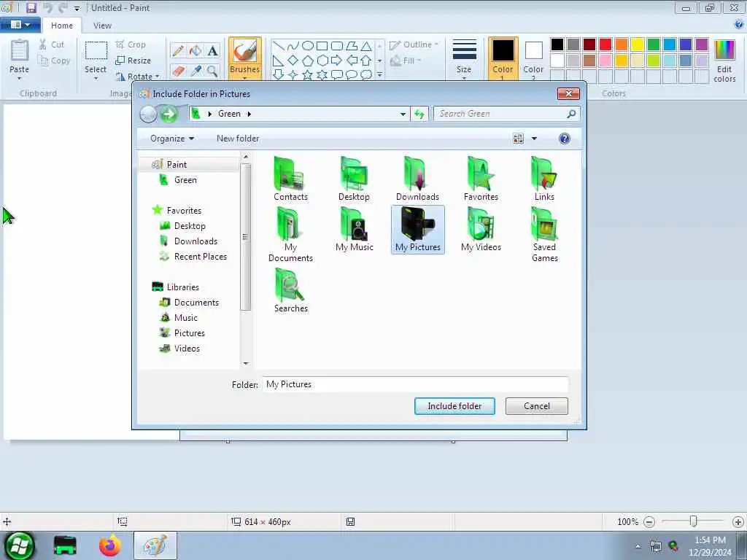Click the Windows Start orb

pos(20,545)
